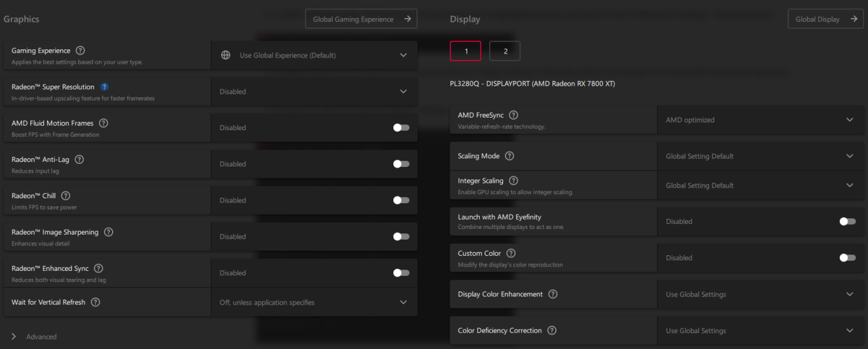Click the Graphics section heading
Viewport: 868px width, 349px height.
(x=21, y=19)
